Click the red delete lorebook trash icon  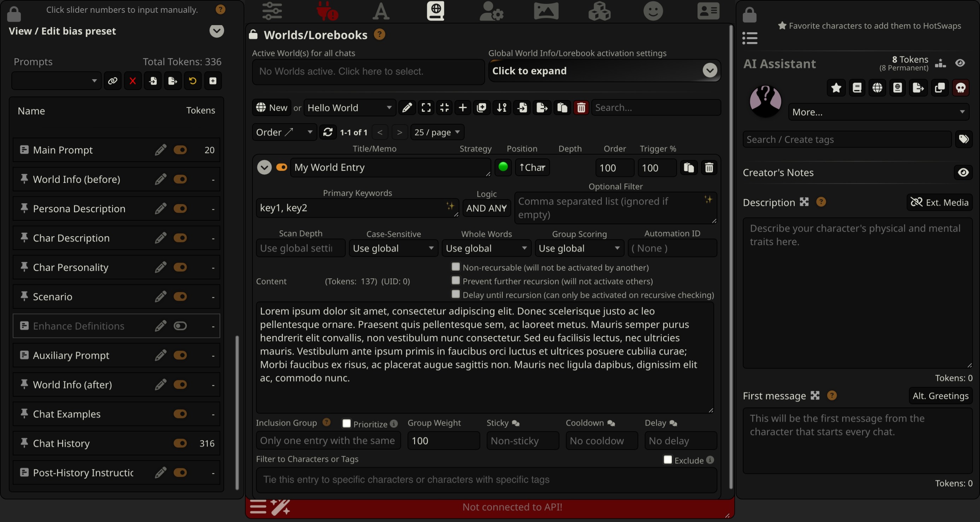point(581,108)
